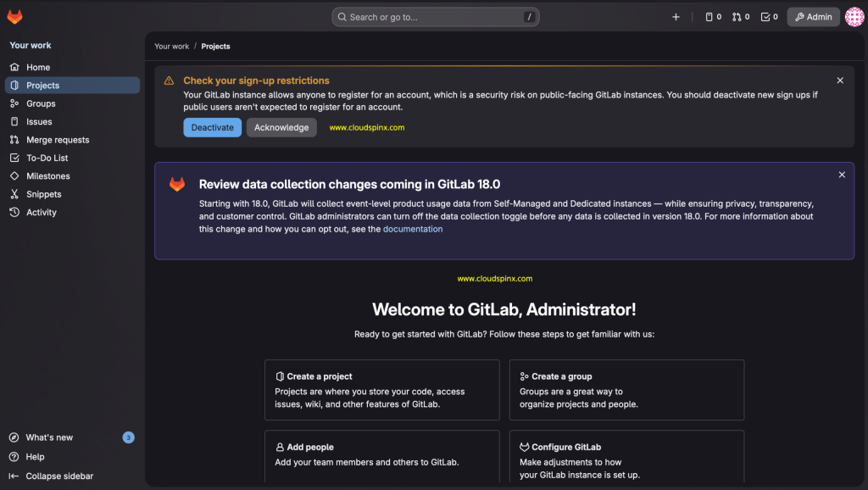Acknowledge the sign-up restrictions warning

[x=280, y=127]
